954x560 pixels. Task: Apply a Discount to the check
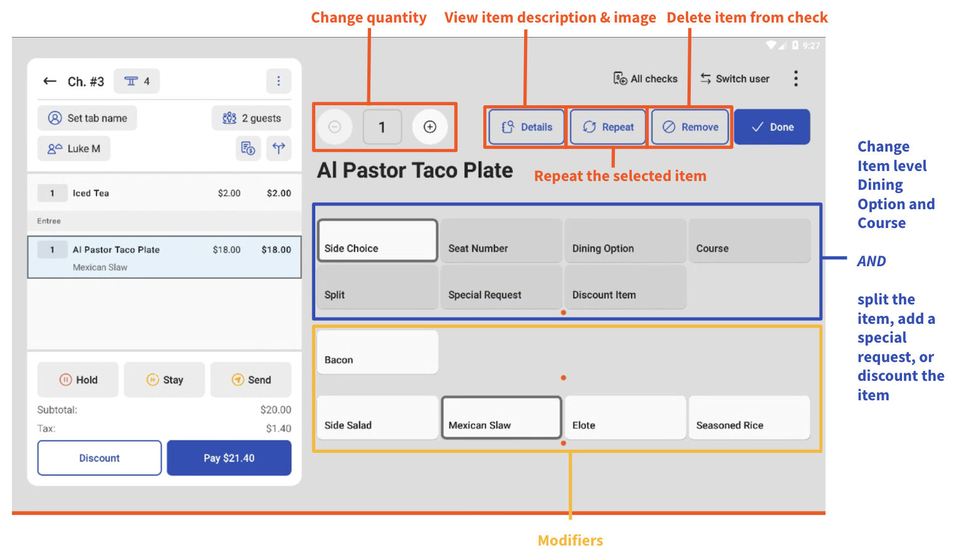tap(99, 458)
